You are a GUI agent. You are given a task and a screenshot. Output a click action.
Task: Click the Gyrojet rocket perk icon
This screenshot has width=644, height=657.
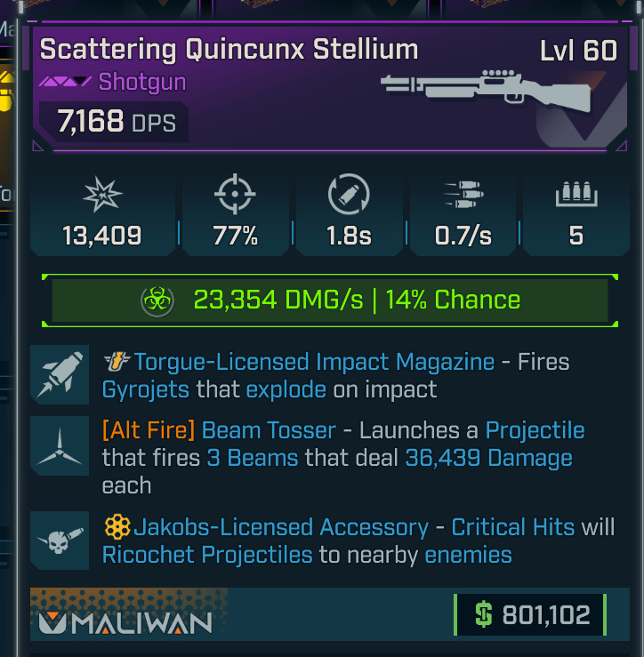[60, 374]
